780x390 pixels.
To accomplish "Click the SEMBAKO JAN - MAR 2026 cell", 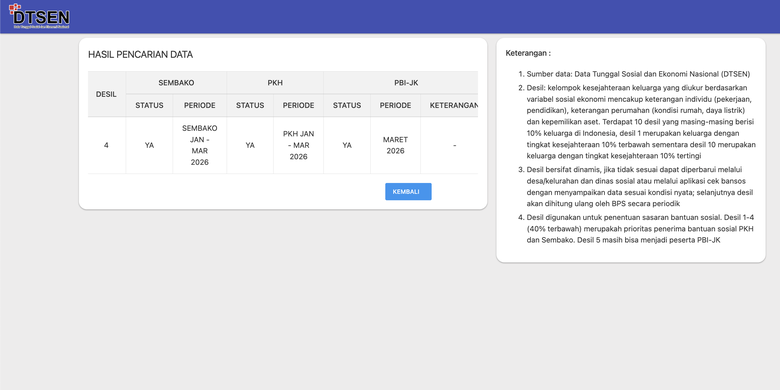I will tap(199, 145).
